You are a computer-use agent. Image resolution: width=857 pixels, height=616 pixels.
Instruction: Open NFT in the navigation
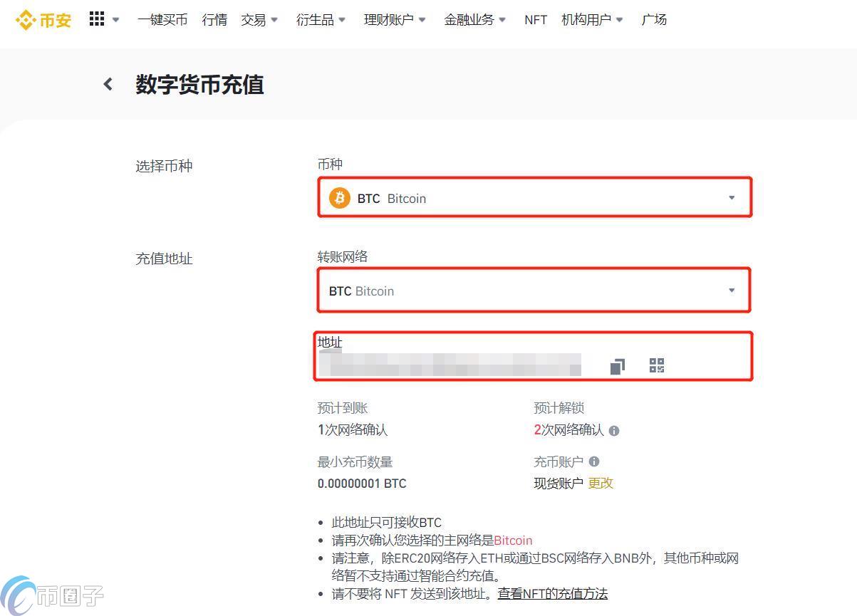pyautogui.click(x=536, y=20)
